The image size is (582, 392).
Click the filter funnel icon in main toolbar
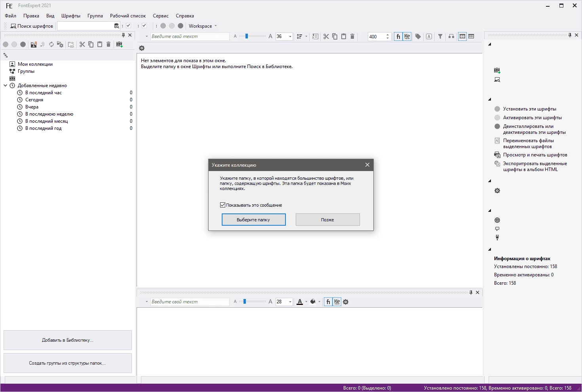pyautogui.click(x=440, y=36)
